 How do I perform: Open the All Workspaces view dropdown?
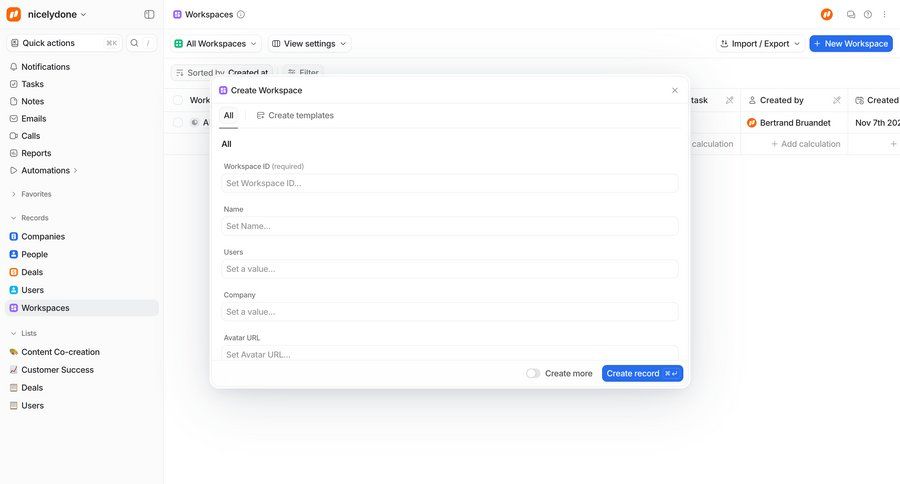coord(215,44)
